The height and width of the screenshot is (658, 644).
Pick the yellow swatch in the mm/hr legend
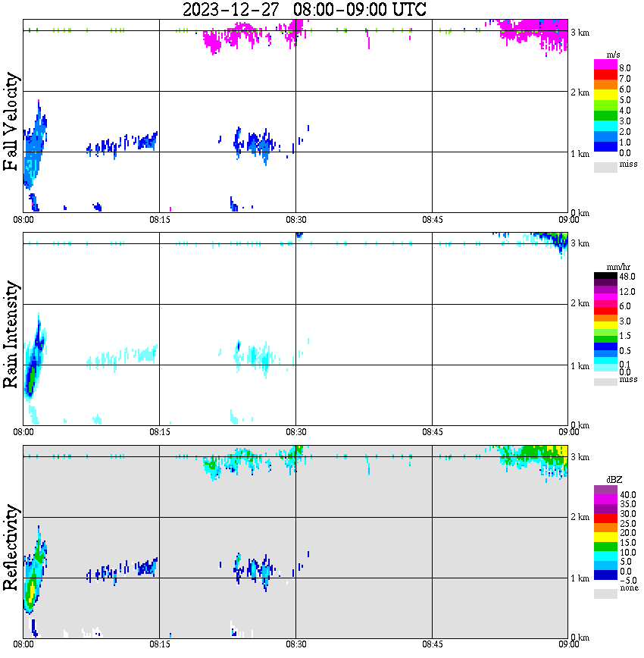(605, 325)
